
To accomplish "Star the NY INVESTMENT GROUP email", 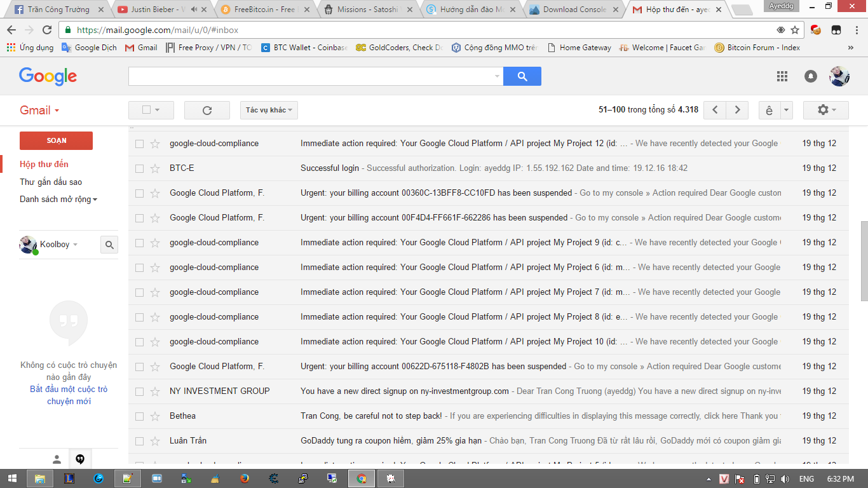I will pos(155,391).
